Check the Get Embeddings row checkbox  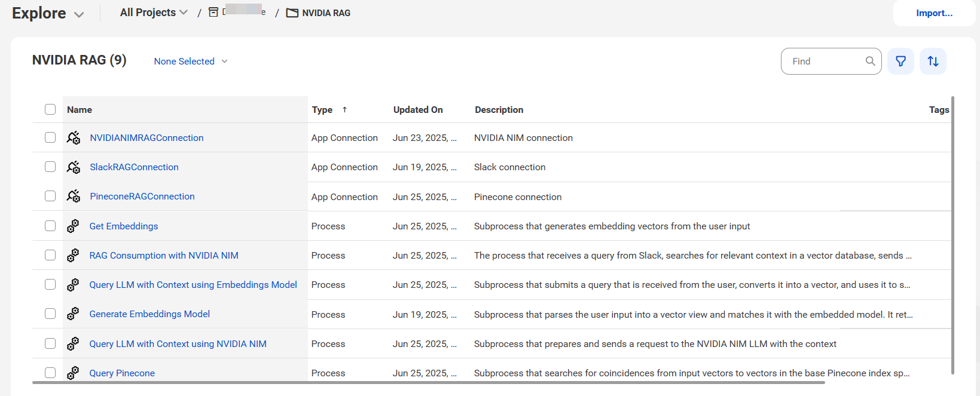pos(50,226)
